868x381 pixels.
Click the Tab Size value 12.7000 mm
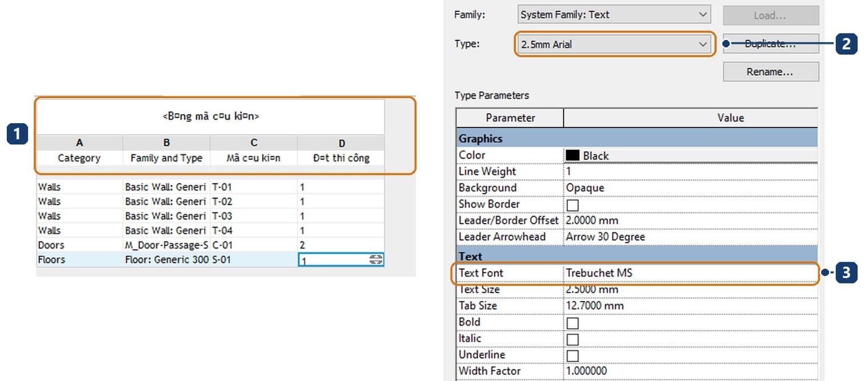[690, 306]
